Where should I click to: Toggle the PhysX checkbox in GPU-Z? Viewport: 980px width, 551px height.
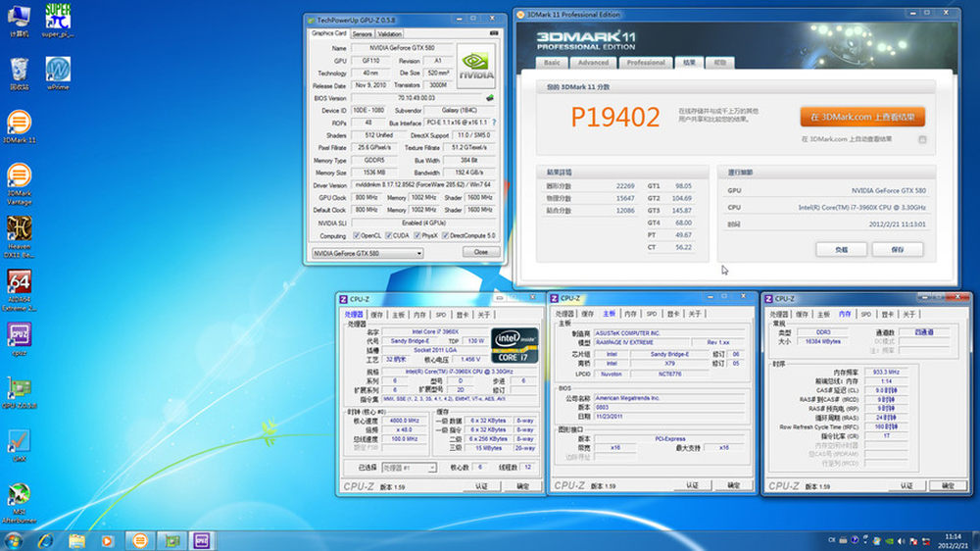point(417,235)
